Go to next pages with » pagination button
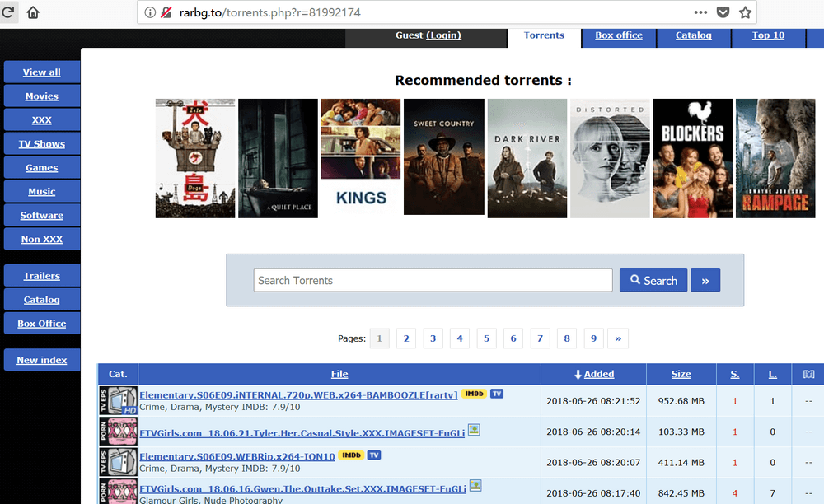 [618, 338]
